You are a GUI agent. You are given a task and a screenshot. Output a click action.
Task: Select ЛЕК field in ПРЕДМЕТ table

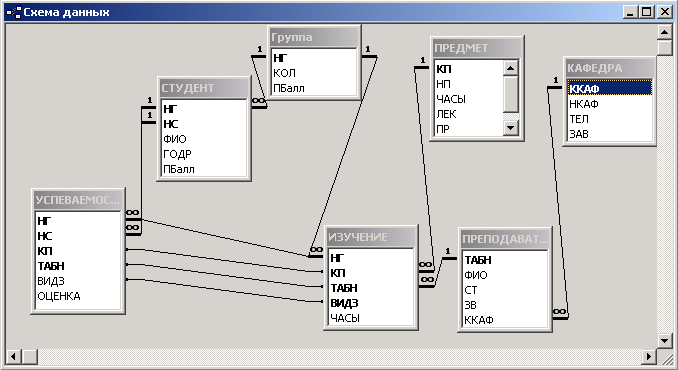[469, 114]
